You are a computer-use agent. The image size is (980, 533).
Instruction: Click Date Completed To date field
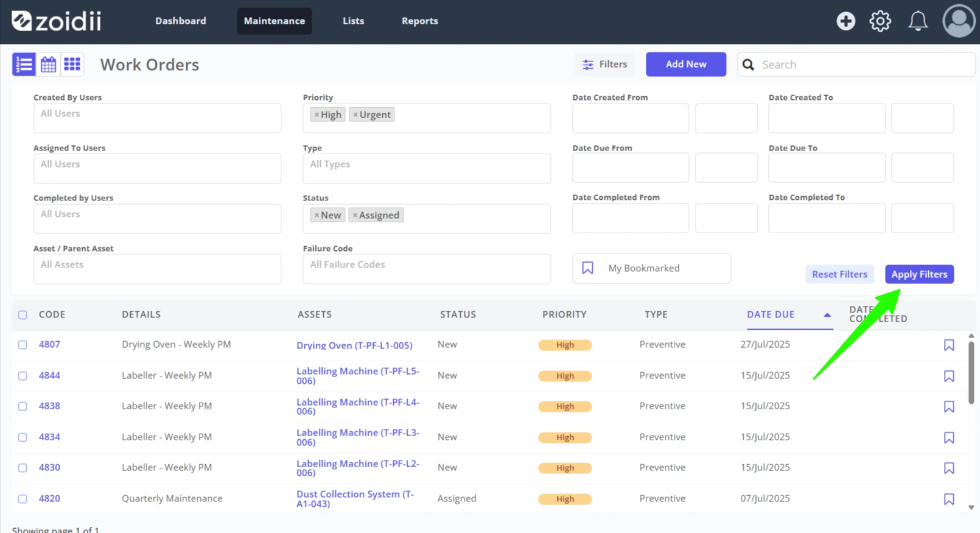pos(827,218)
